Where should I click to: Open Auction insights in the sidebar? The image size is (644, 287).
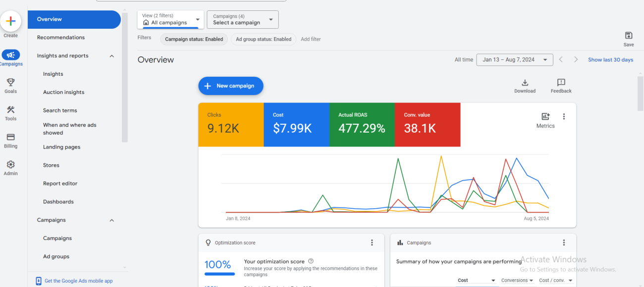[x=63, y=92]
